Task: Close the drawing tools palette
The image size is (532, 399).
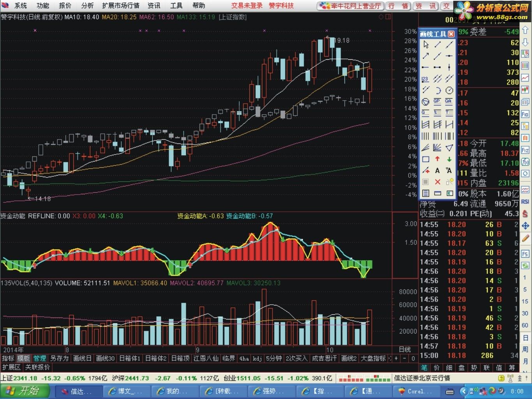Action: (451, 34)
